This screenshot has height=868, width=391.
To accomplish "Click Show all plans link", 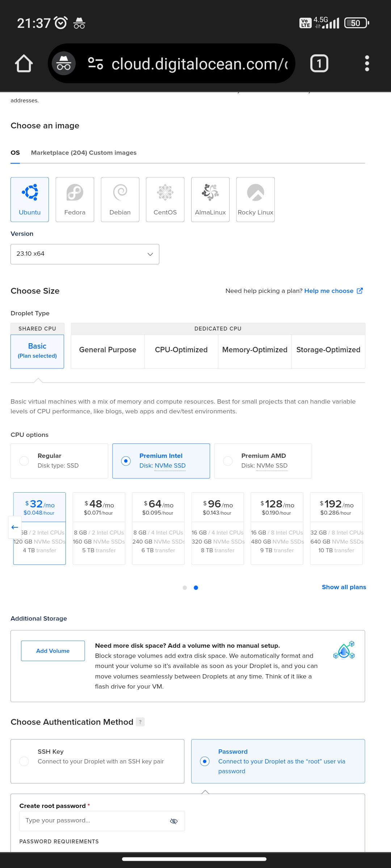I will [344, 587].
